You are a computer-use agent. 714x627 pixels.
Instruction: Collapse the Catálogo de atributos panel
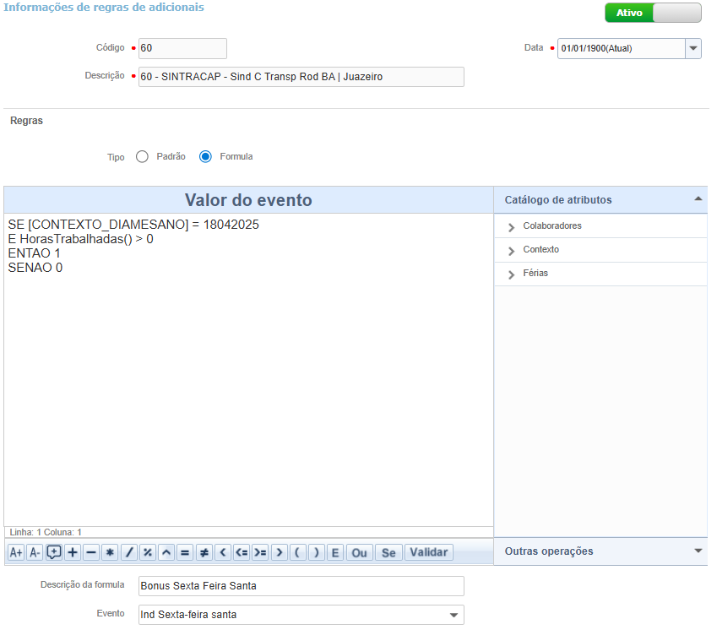(698, 199)
